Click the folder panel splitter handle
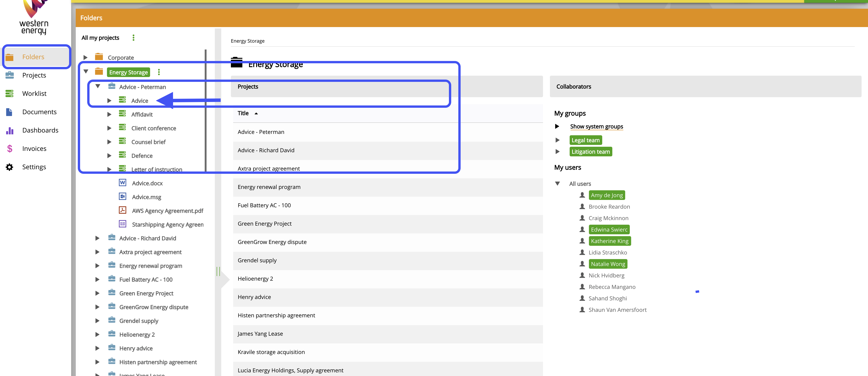This screenshot has width=868, height=376. coord(218,271)
